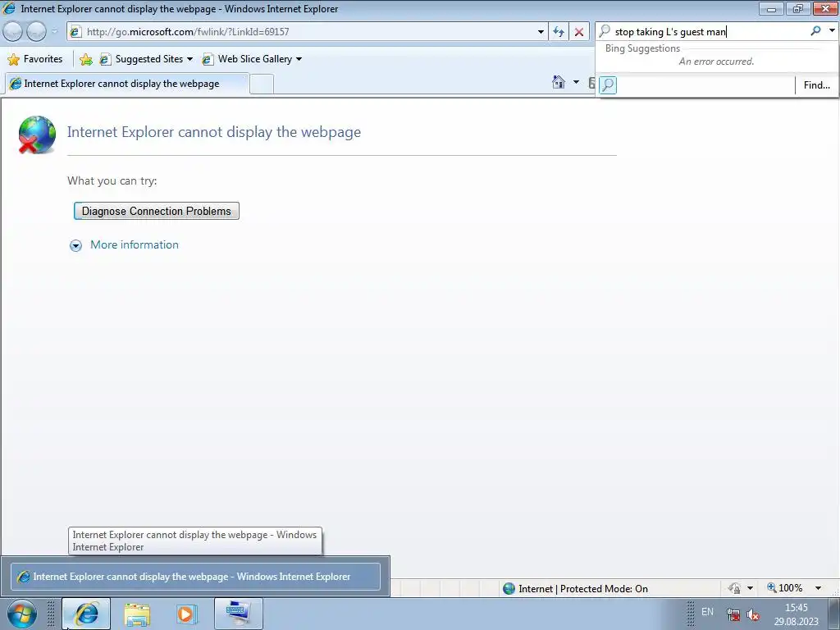
Task: Click the Bing provider icon in suggestions panel
Action: [x=608, y=84]
